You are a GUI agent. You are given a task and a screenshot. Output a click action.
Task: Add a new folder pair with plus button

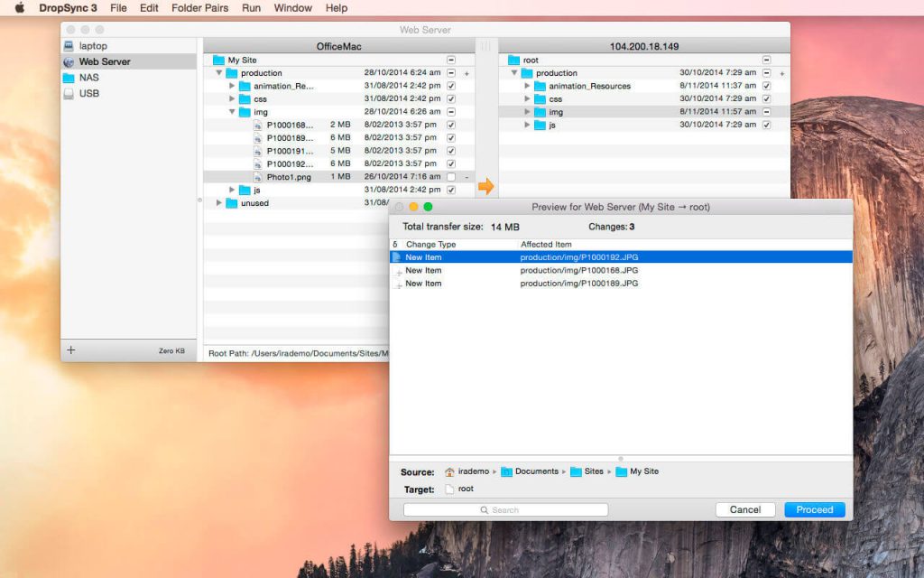pos(71,350)
